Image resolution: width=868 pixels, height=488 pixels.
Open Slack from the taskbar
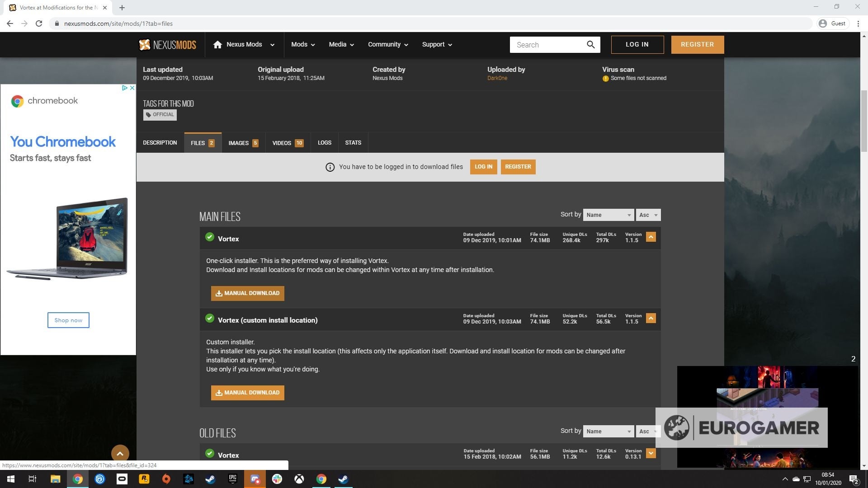[277, 479]
